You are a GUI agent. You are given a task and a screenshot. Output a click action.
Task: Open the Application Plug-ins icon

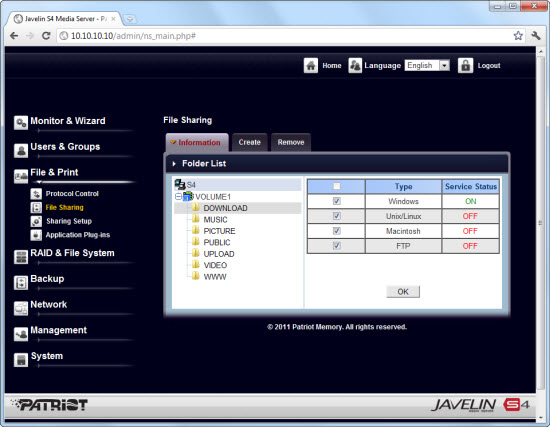pos(36,235)
